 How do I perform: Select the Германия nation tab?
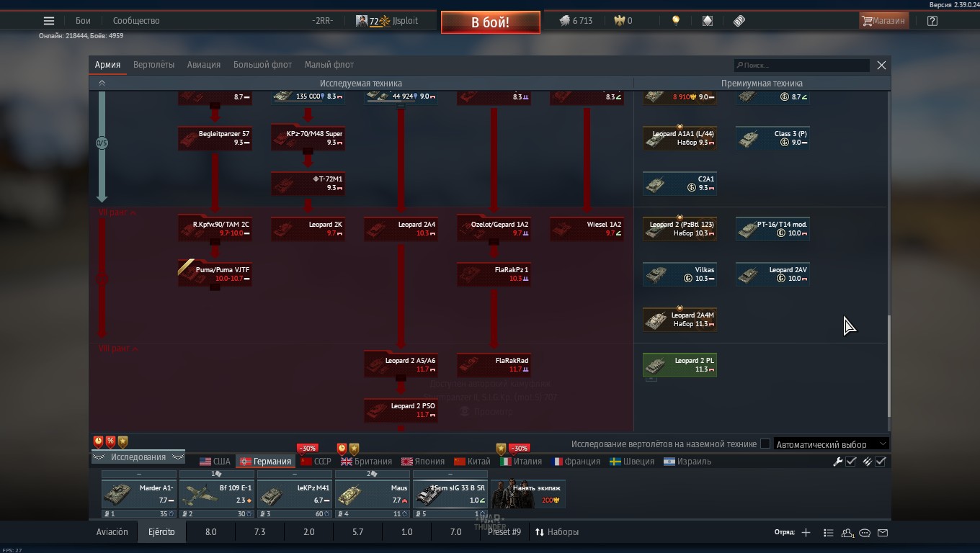[266, 462]
